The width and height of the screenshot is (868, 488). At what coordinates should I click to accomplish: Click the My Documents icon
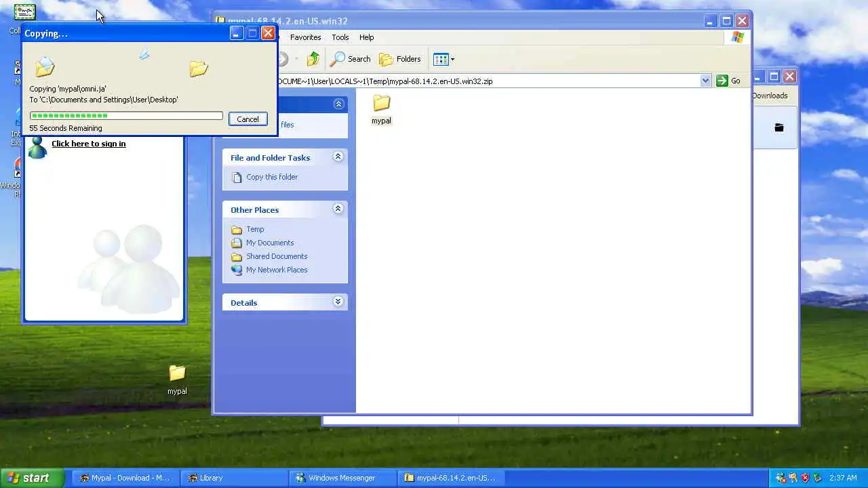coord(237,243)
